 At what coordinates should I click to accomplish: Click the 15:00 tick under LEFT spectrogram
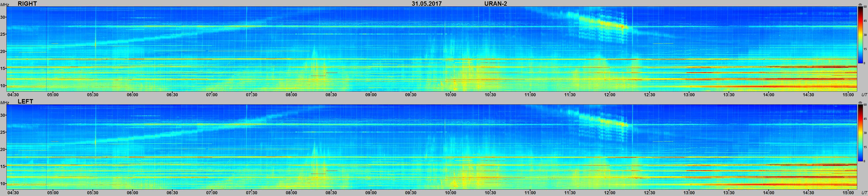pyautogui.click(x=848, y=193)
